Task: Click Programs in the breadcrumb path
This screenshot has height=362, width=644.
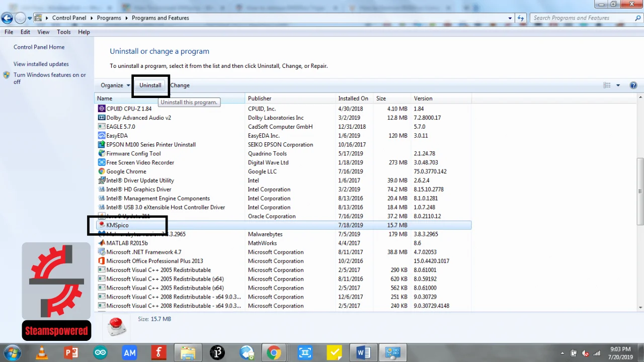Action: click(109, 18)
